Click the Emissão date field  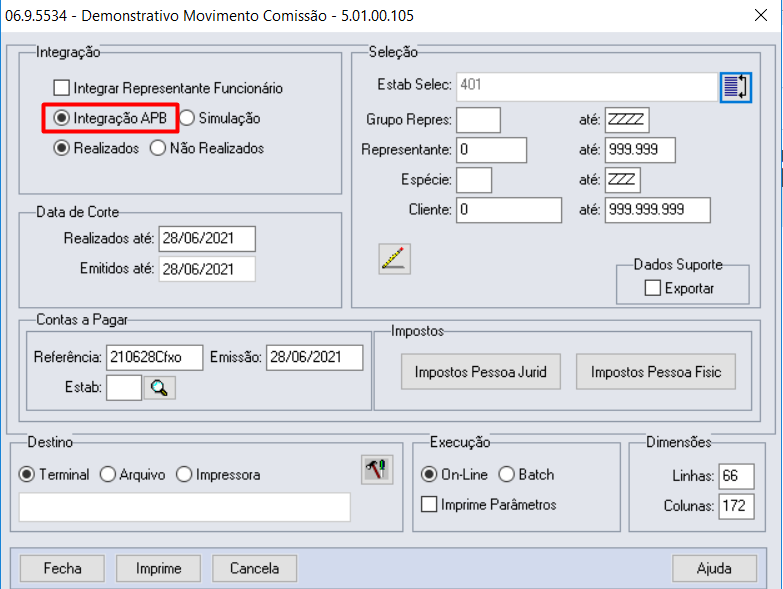(x=315, y=358)
